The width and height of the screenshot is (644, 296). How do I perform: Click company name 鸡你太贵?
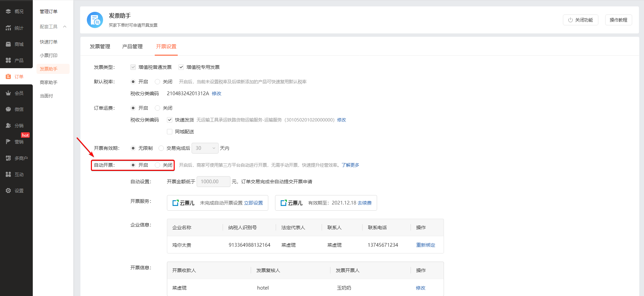tap(182, 245)
